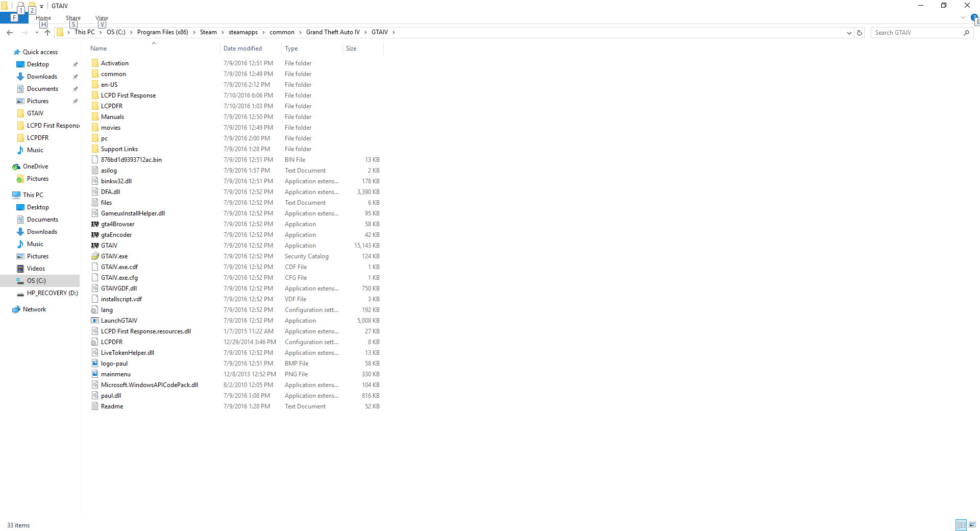Sort files by Date modified column
This screenshot has width=980, height=531.
pyautogui.click(x=251, y=49)
